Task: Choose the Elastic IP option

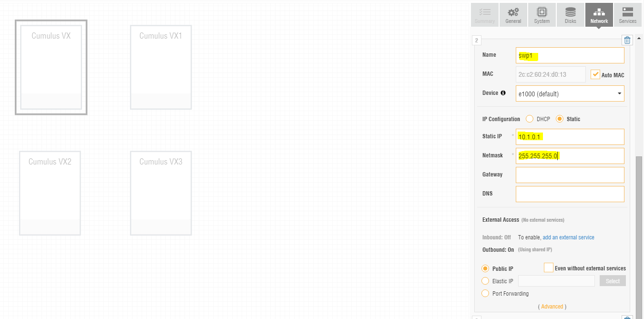Action: [485, 281]
